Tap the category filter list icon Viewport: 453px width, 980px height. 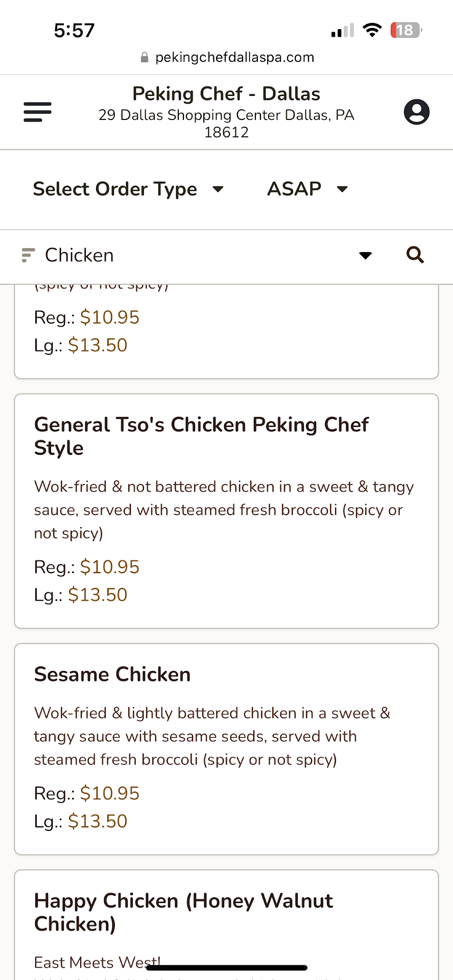point(28,255)
